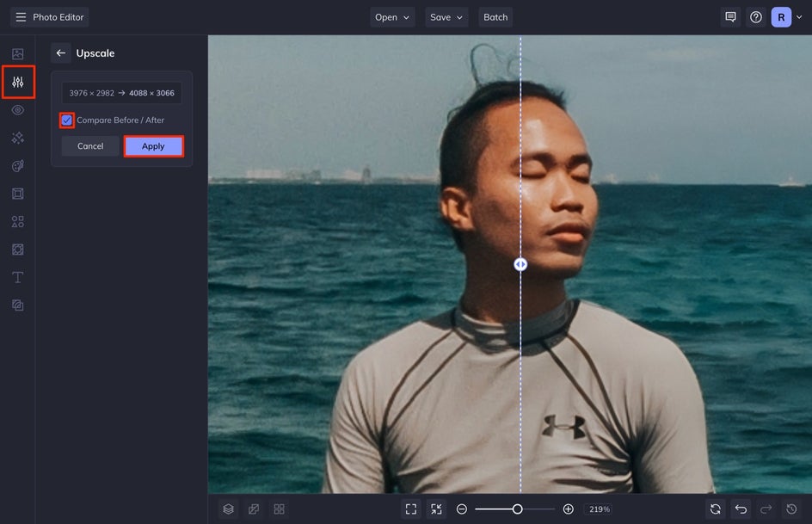812x524 pixels.
Task: Open the Touch Up eye icon
Action: pos(18,110)
